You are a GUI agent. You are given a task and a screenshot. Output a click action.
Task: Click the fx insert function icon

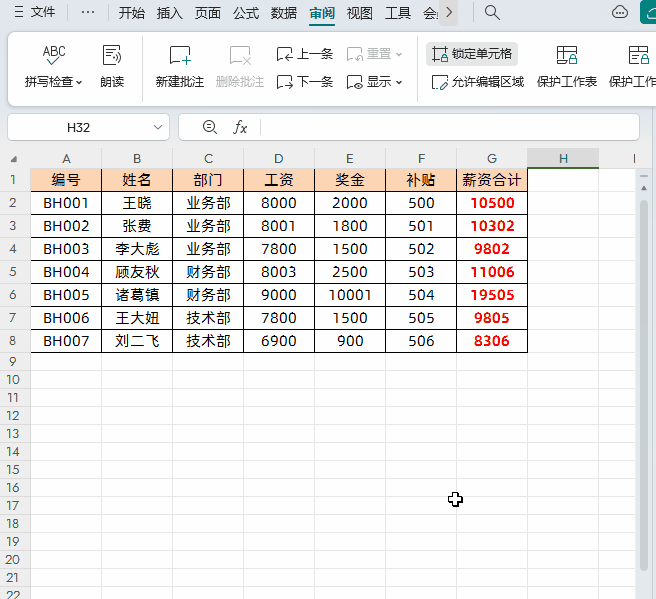click(x=240, y=127)
